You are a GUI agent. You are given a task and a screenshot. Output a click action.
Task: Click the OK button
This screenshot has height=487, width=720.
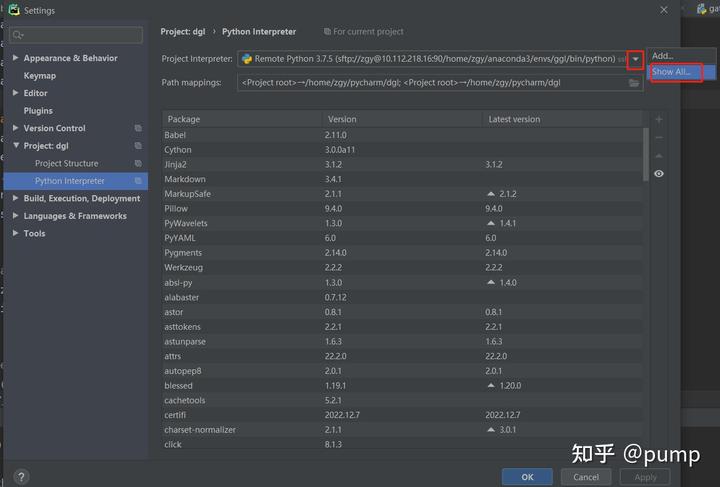click(527, 477)
